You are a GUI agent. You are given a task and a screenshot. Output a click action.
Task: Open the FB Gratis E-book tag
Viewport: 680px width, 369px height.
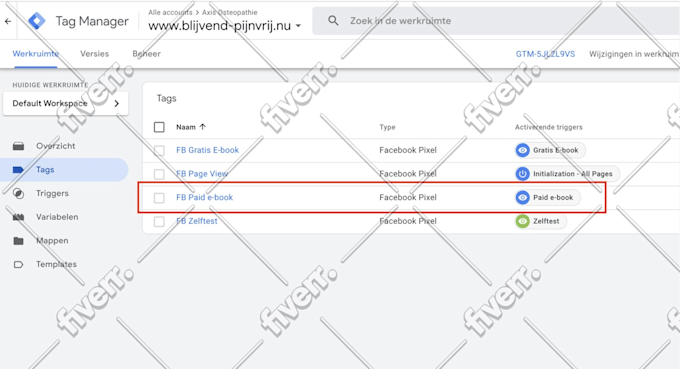[207, 150]
